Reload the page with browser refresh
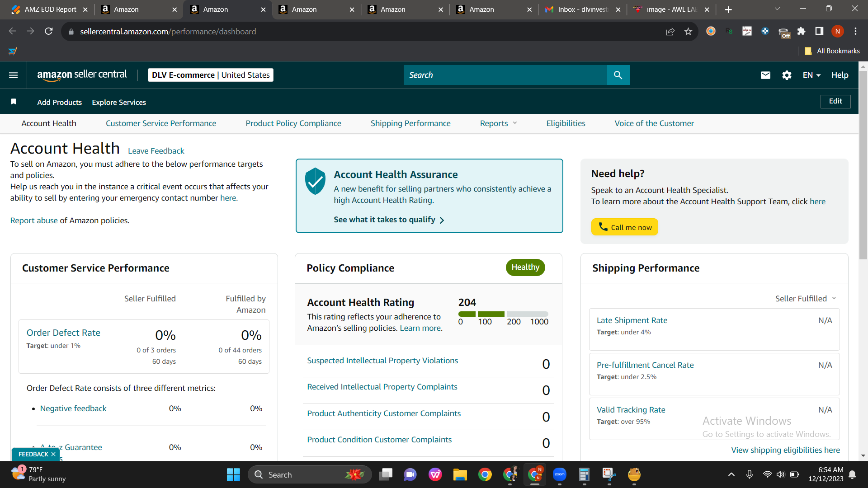The height and width of the screenshot is (488, 868). 49,31
